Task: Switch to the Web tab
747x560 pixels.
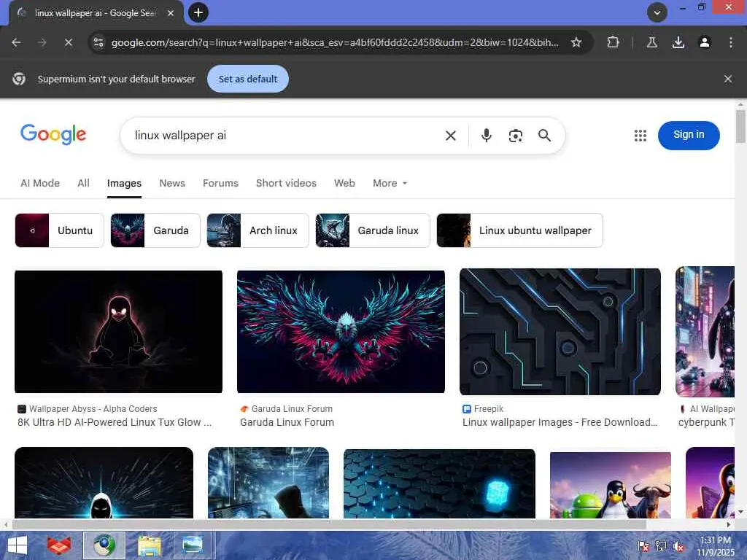Action: click(x=344, y=183)
